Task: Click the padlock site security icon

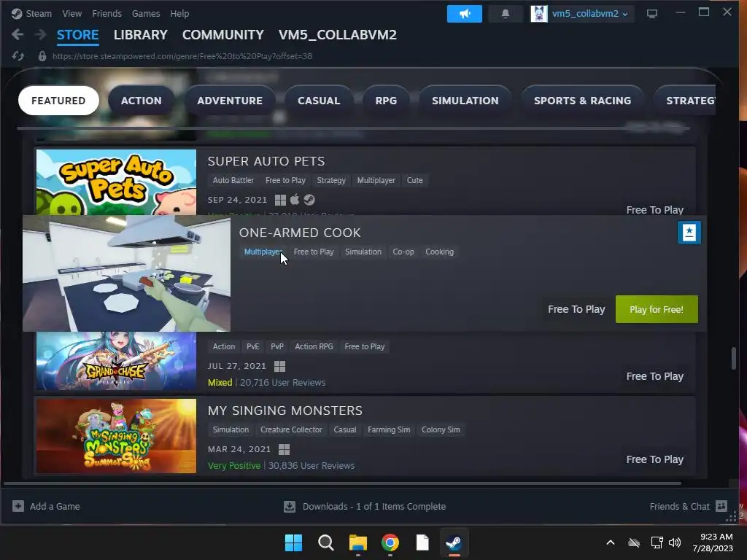Action: [x=42, y=56]
